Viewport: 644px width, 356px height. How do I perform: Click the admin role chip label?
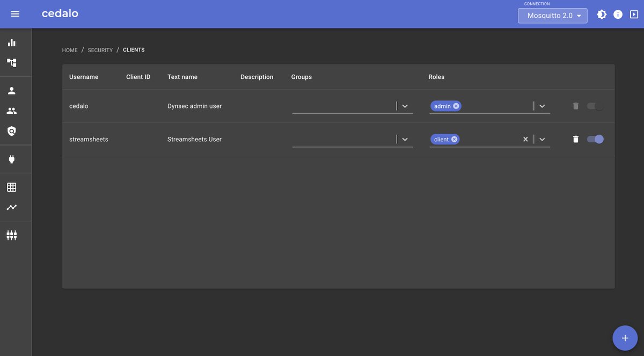coord(442,106)
